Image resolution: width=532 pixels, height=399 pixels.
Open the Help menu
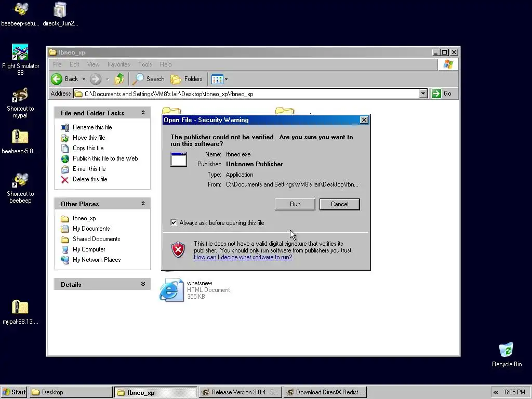click(x=166, y=64)
